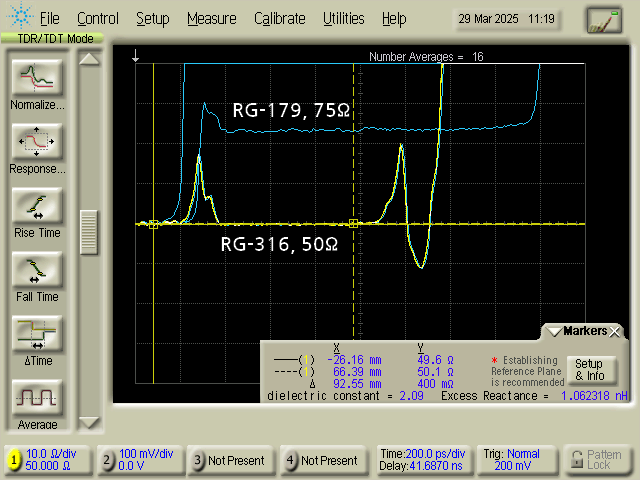640x480 pixels.
Task: Open the Utilities menu
Action: coord(344,19)
